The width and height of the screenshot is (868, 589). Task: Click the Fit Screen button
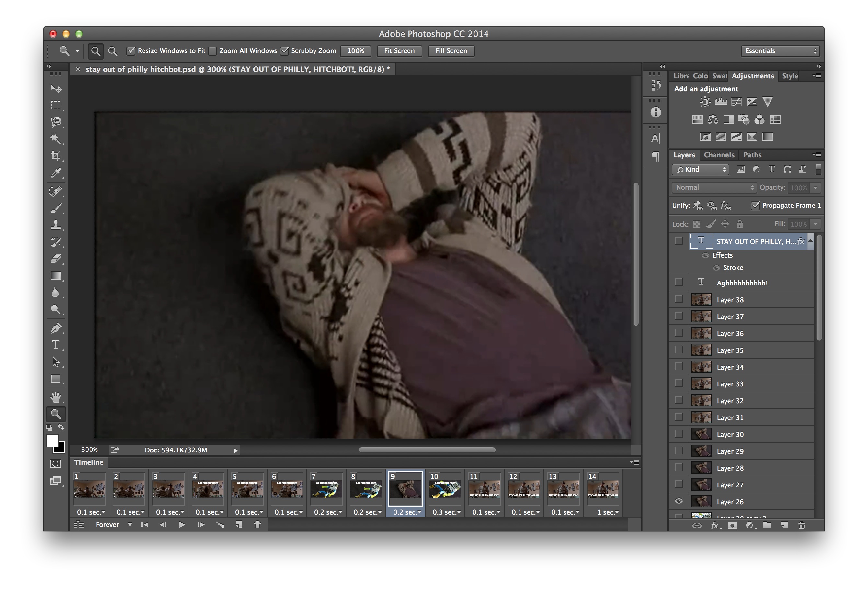[399, 51]
